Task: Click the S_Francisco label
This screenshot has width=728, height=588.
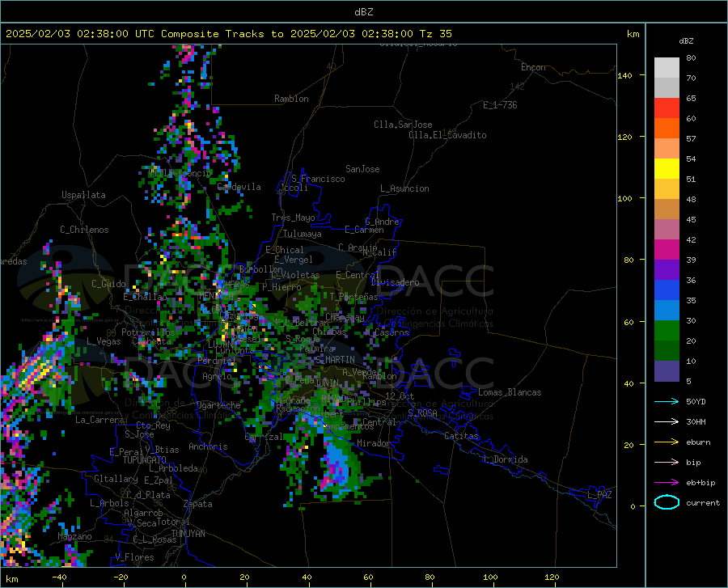Action: (x=318, y=179)
